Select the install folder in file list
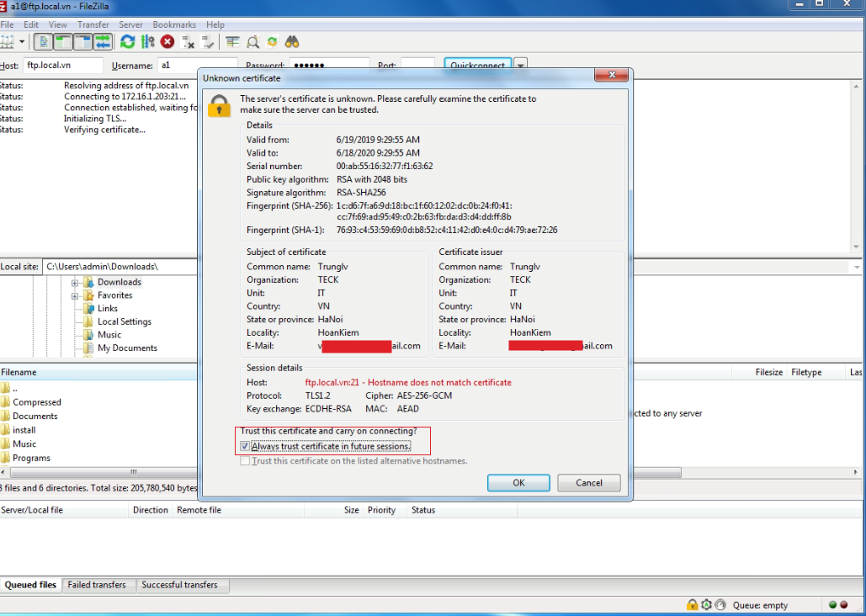 [x=24, y=430]
